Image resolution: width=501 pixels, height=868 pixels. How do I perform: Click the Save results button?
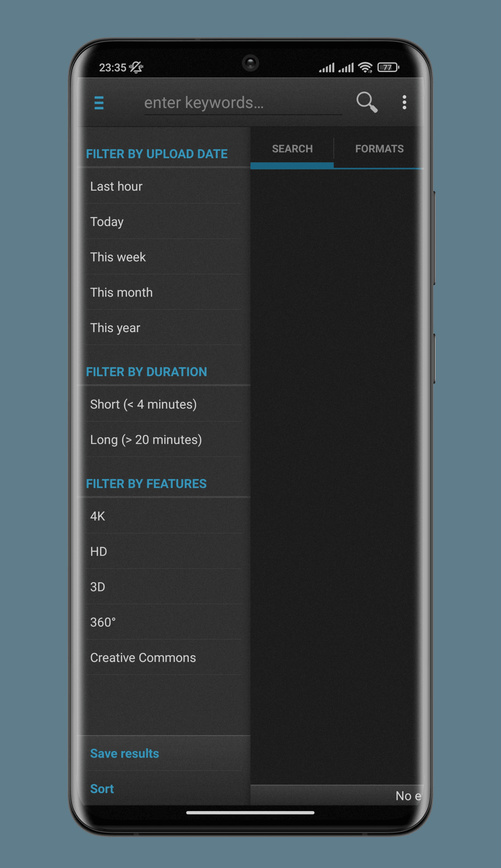click(124, 753)
